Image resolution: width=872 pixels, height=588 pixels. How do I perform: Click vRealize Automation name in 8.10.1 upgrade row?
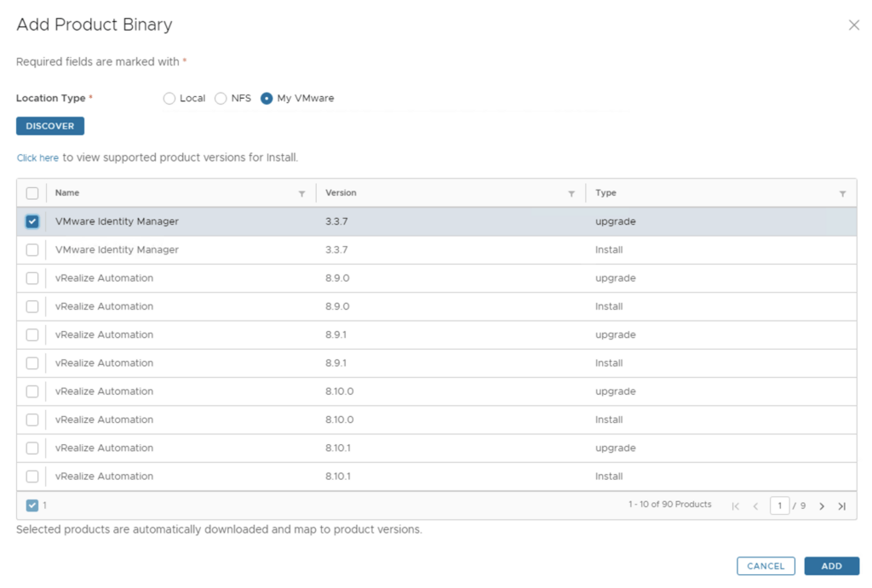104,448
